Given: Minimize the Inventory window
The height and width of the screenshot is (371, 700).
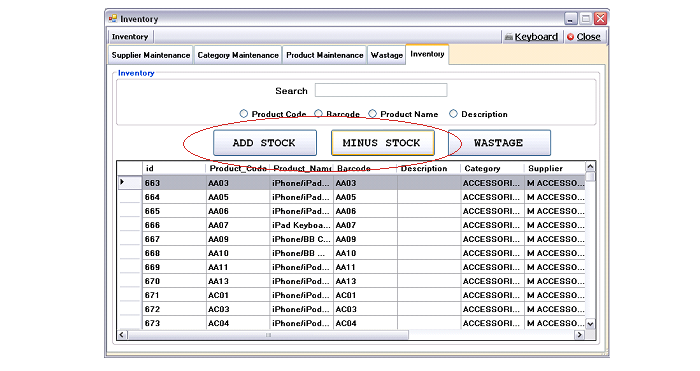Looking at the screenshot, I should click(571, 19).
